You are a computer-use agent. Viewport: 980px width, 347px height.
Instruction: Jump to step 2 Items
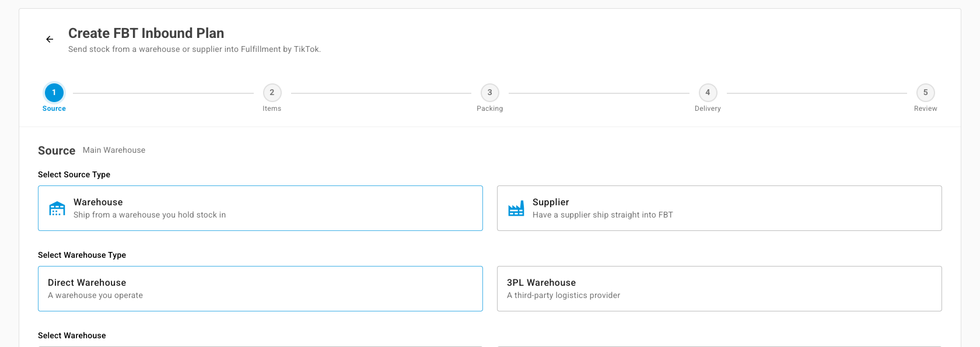tap(272, 97)
